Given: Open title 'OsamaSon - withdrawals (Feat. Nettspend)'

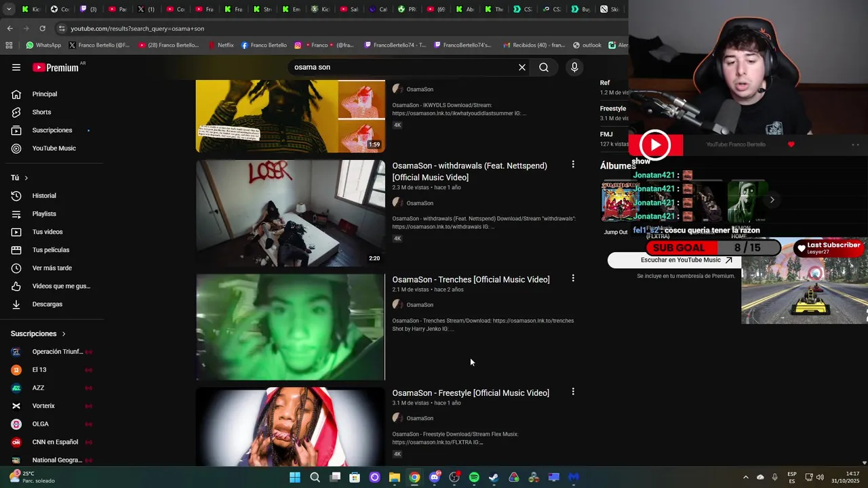Looking at the screenshot, I should click(x=469, y=171).
